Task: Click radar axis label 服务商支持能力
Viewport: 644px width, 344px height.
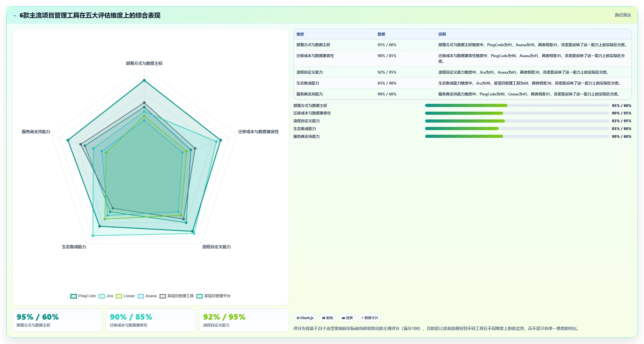Action: click(x=36, y=132)
